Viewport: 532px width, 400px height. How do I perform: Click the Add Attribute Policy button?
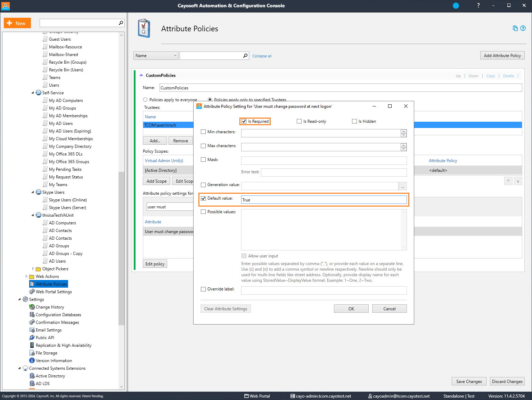[502, 56]
